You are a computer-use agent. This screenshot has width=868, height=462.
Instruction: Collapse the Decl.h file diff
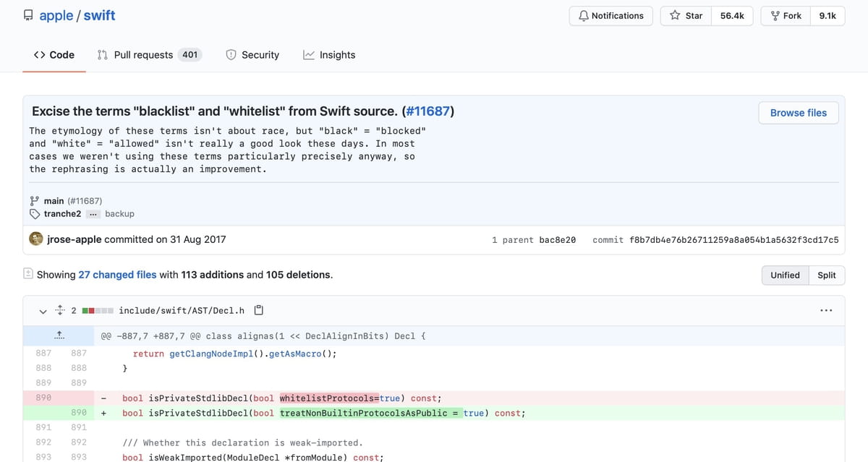[x=43, y=311]
